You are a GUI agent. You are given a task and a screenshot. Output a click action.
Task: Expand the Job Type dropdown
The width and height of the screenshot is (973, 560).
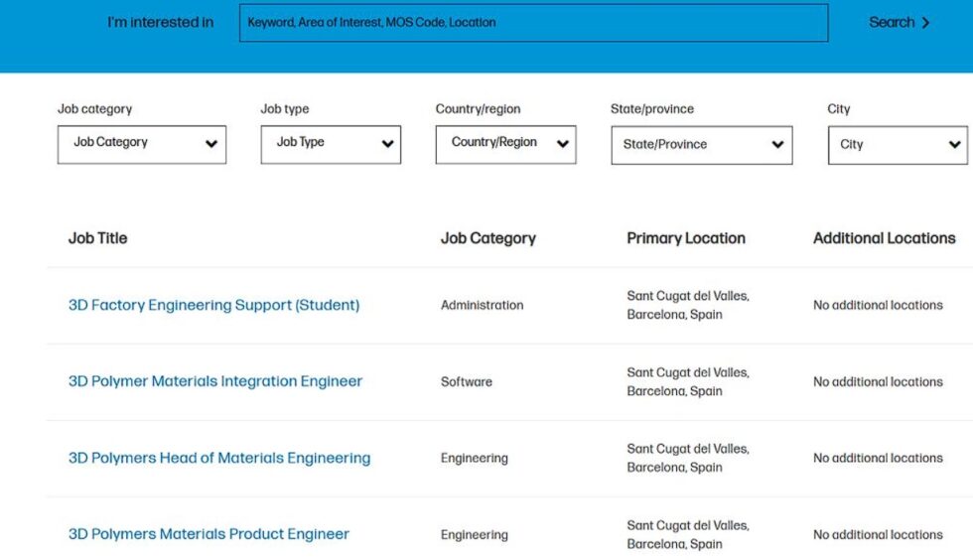coord(330,144)
